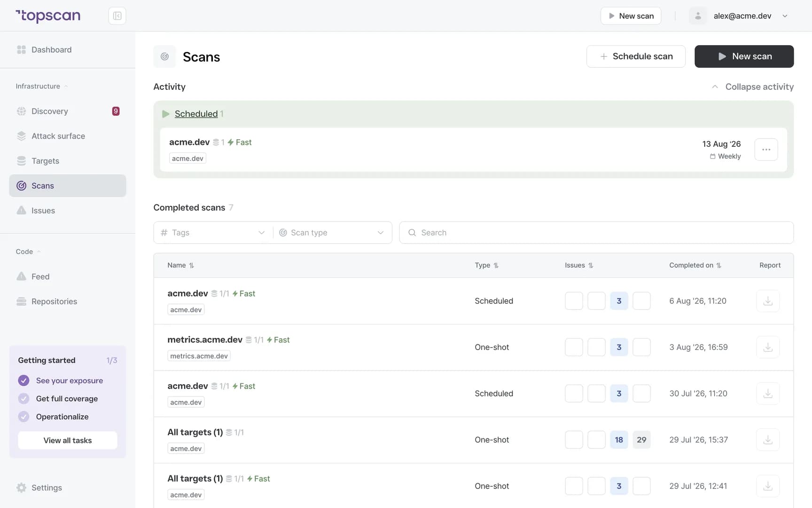The height and width of the screenshot is (508, 812).
Task: Open the three-dot menu for scheduled acme.dev
Action: point(766,150)
